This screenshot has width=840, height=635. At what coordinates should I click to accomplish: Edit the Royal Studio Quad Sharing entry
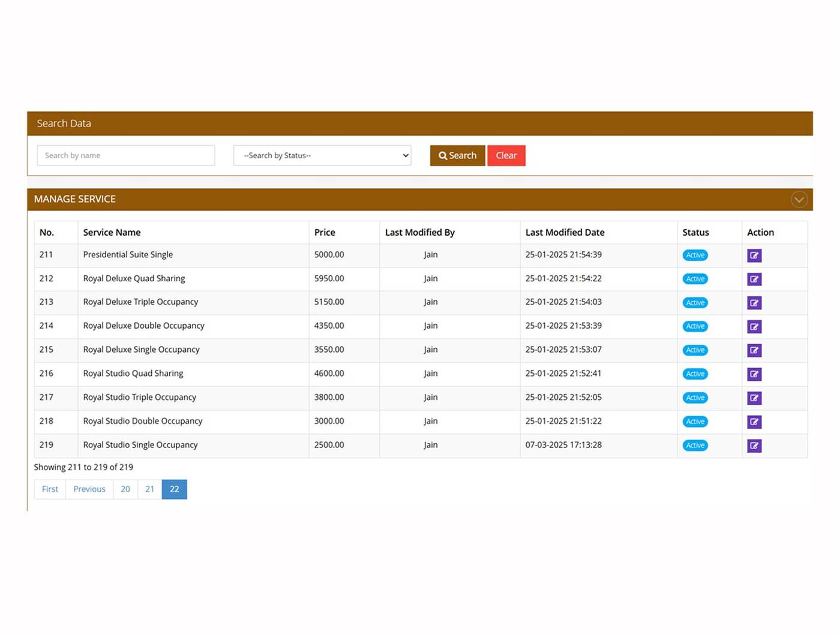click(x=754, y=374)
